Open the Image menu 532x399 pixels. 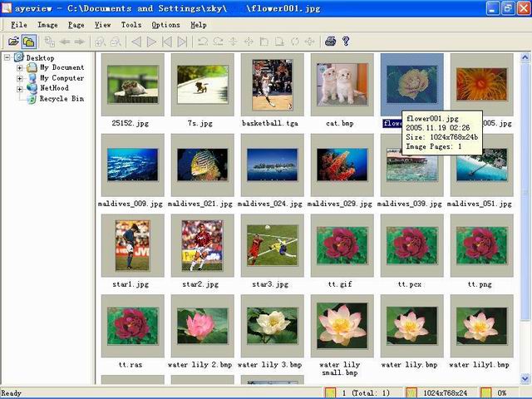point(47,25)
